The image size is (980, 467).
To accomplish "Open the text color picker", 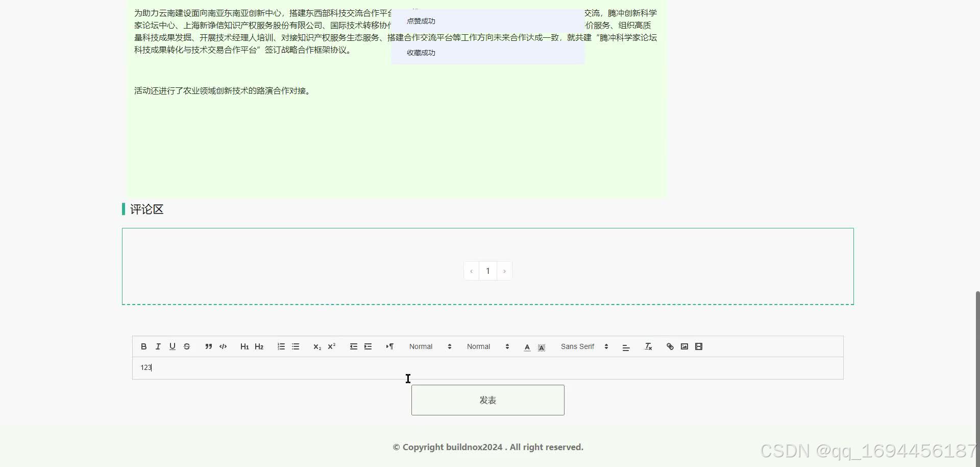I will pos(527,347).
